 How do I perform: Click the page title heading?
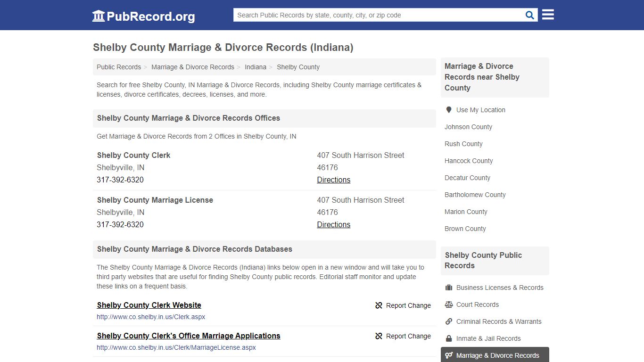coord(223,47)
